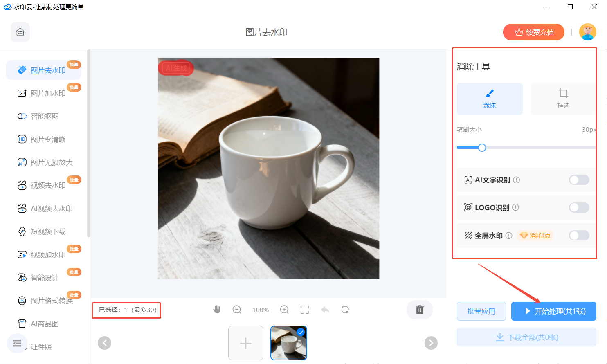Screen dimensions: 607x364
Task: Open 智能抠图 in the sidebar
Action: click(45, 117)
